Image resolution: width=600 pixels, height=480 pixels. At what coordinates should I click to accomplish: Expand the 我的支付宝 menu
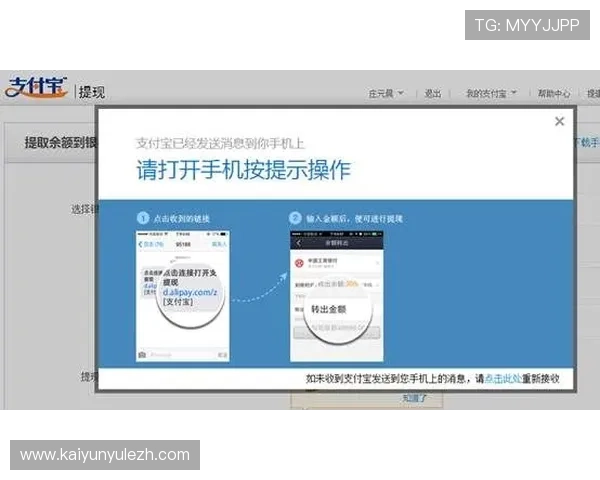pyautogui.click(x=491, y=93)
